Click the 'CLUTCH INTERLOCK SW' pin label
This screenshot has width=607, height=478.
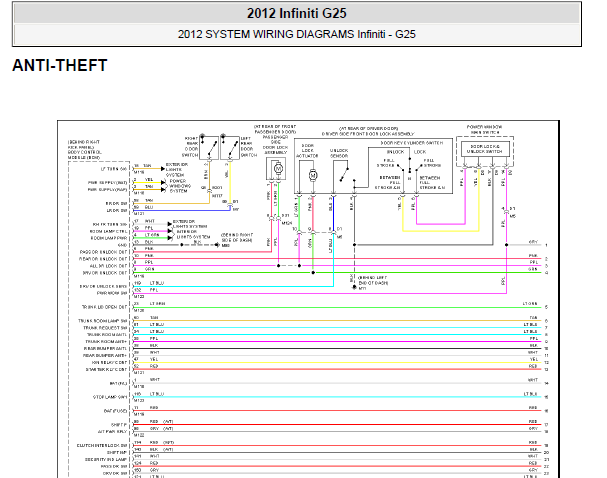point(102,445)
